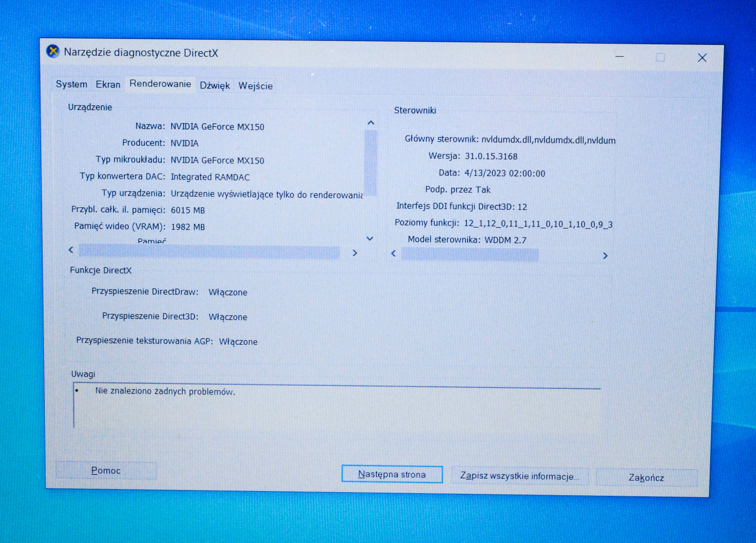Click the 'WDDM 2.7' driver model value
This screenshot has width=756, height=543.
coord(505,240)
